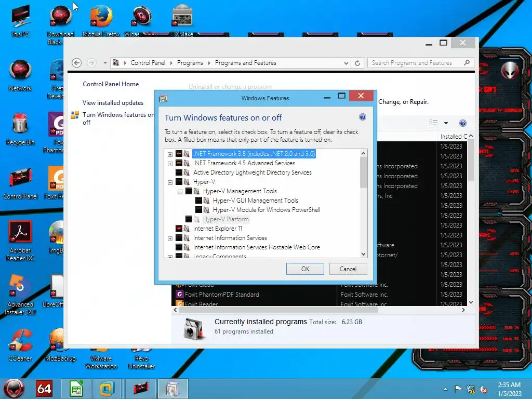Open Network desktop icon
The width and height of the screenshot is (532, 399).
pyautogui.click(x=20, y=75)
